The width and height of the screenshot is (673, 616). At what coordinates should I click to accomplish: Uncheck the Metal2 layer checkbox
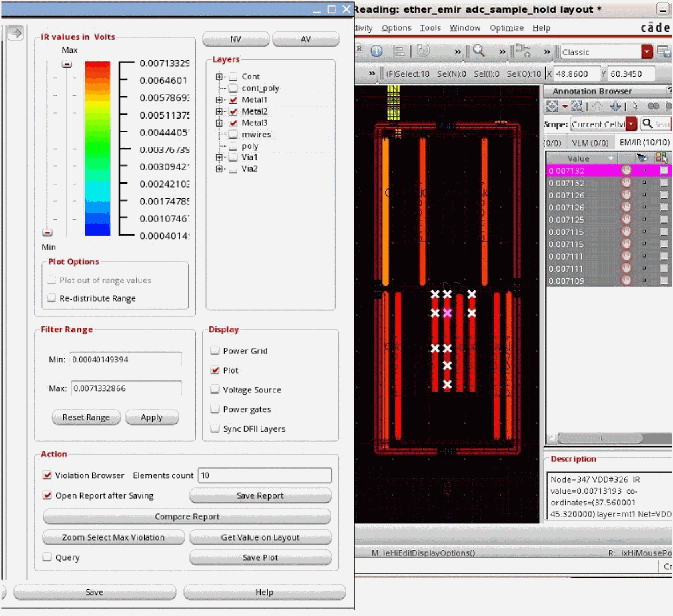click(233, 111)
